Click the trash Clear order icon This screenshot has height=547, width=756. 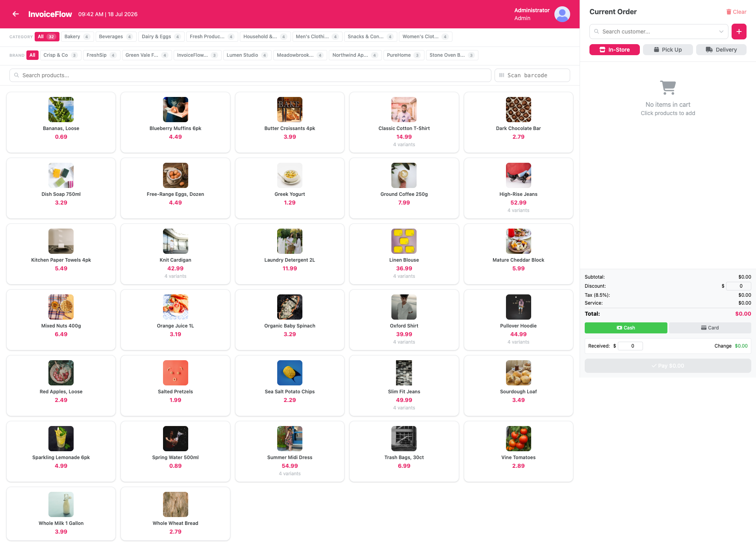pyautogui.click(x=728, y=12)
